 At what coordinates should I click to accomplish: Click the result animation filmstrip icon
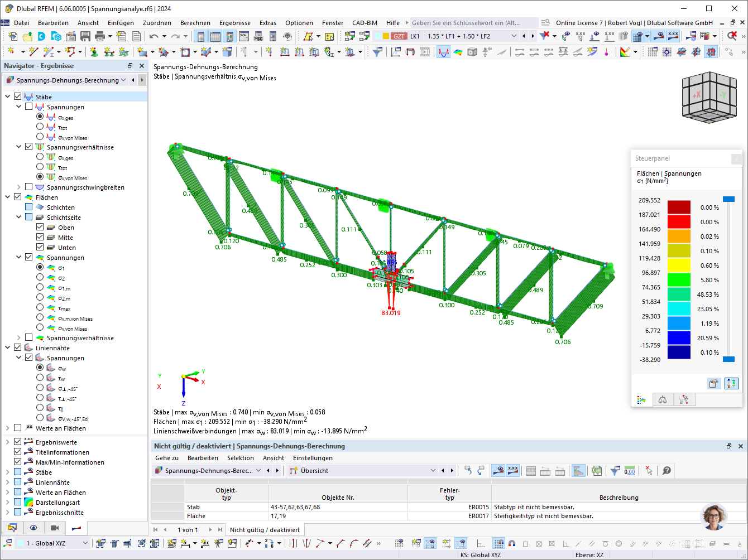(x=425, y=52)
